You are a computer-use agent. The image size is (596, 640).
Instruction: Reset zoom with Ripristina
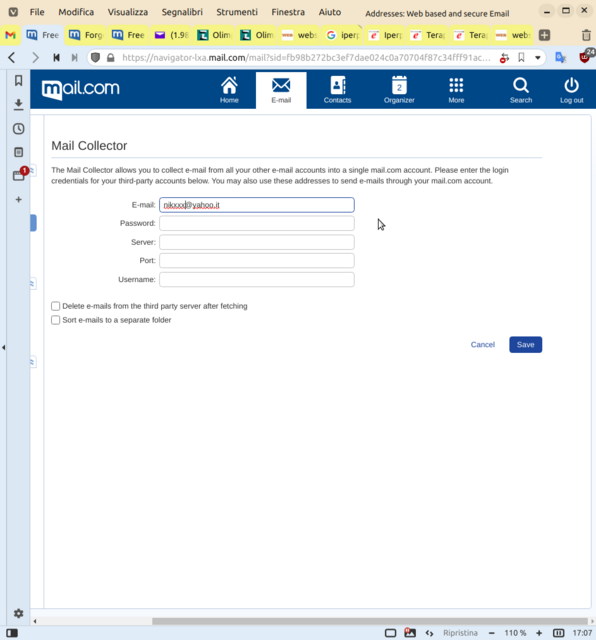pyautogui.click(x=460, y=633)
